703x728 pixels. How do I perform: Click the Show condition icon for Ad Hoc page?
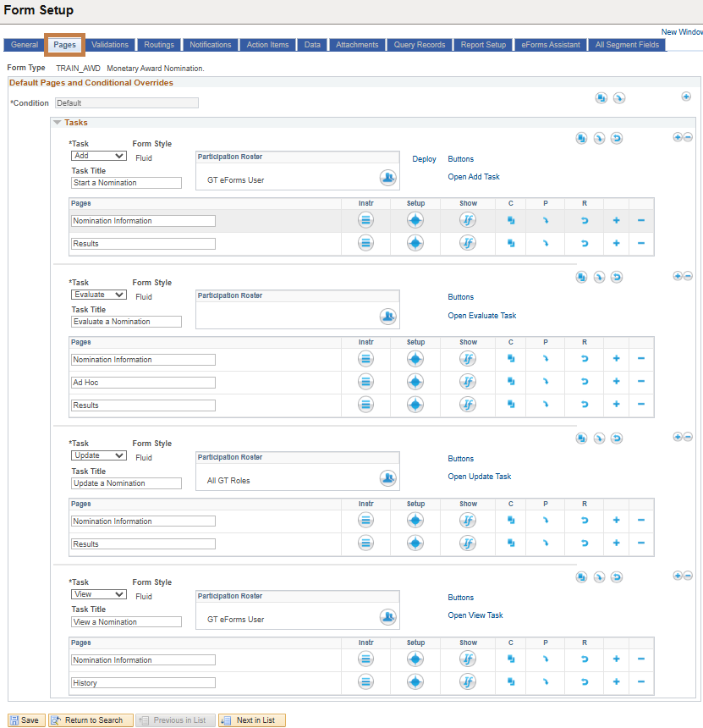(467, 382)
